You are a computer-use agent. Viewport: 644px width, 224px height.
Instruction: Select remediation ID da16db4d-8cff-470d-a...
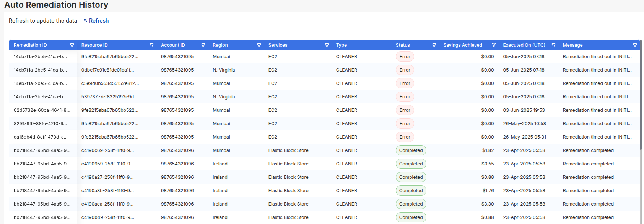41,137
